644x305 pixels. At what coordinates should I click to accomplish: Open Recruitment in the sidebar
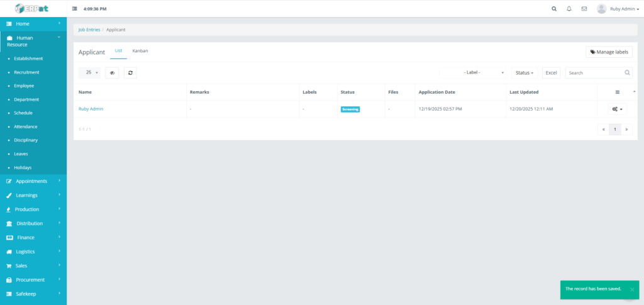click(x=27, y=72)
